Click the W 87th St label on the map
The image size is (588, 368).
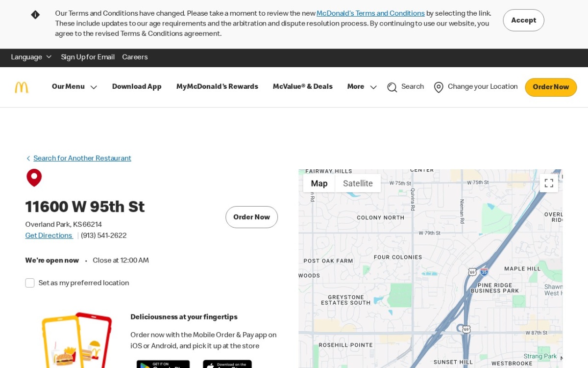tap(537, 333)
